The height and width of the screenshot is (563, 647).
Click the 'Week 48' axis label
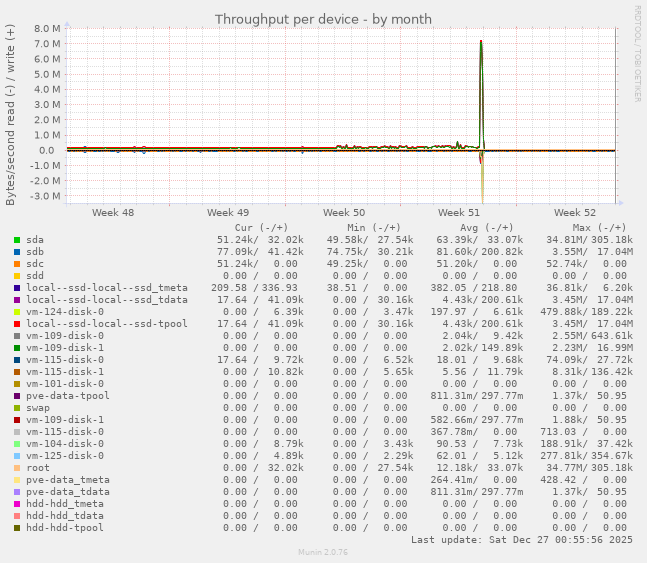pyautogui.click(x=113, y=213)
